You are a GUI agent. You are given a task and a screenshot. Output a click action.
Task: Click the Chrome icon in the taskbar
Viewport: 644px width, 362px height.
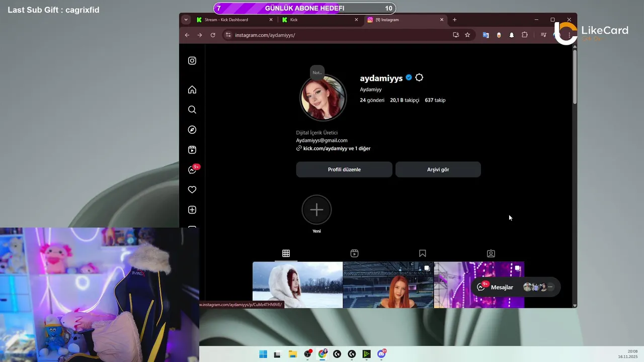tap(323, 354)
